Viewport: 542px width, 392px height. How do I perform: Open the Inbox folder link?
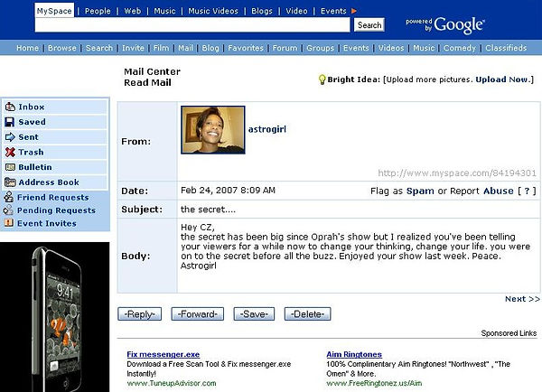click(32, 107)
